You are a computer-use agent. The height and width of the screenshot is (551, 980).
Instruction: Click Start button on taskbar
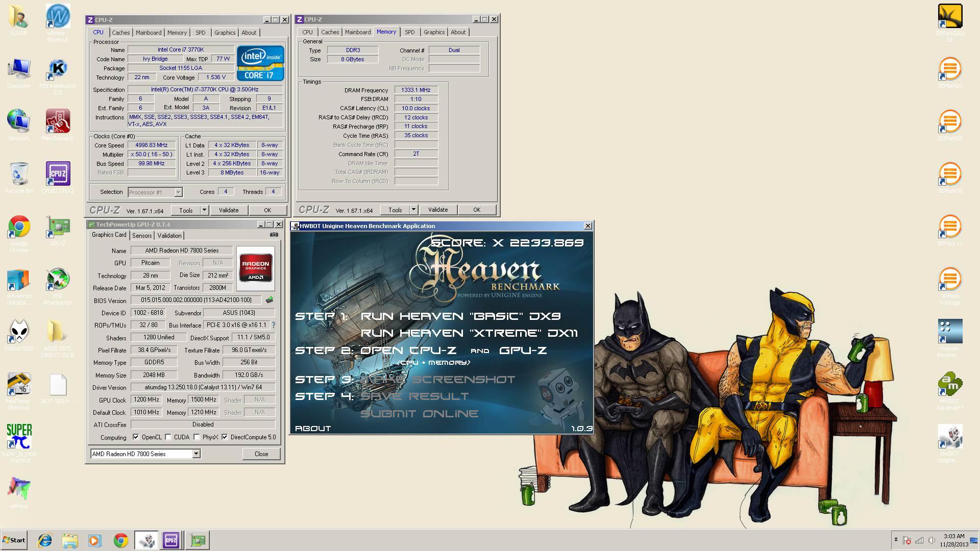point(14,540)
